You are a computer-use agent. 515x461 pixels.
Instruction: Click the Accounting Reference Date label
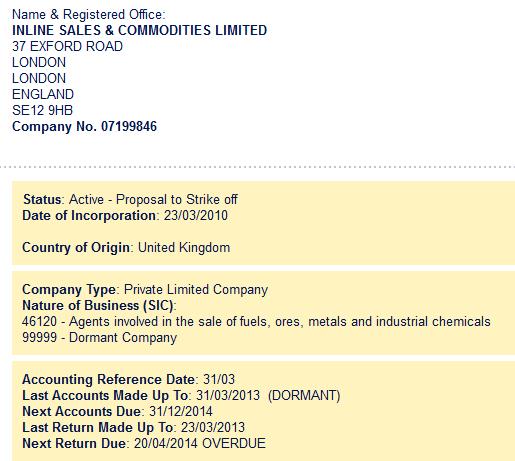[109, 380]
